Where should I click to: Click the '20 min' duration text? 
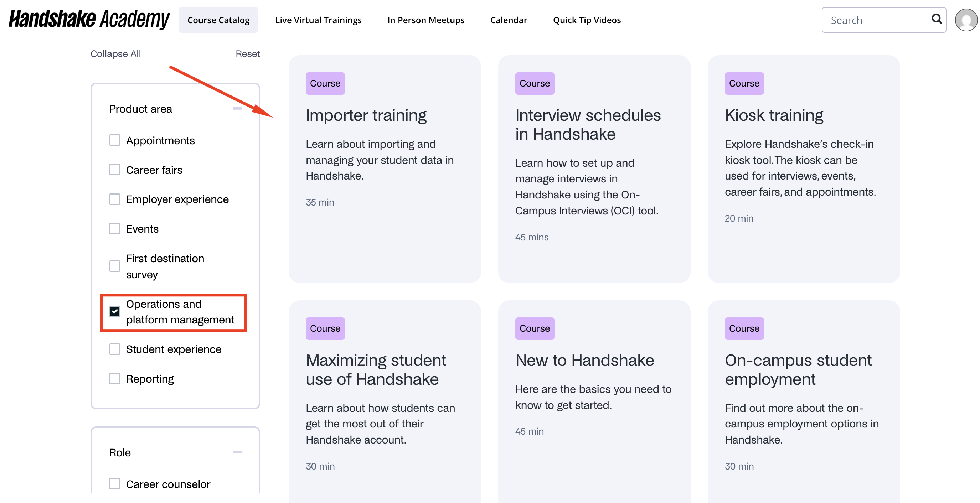coord(739,218)
